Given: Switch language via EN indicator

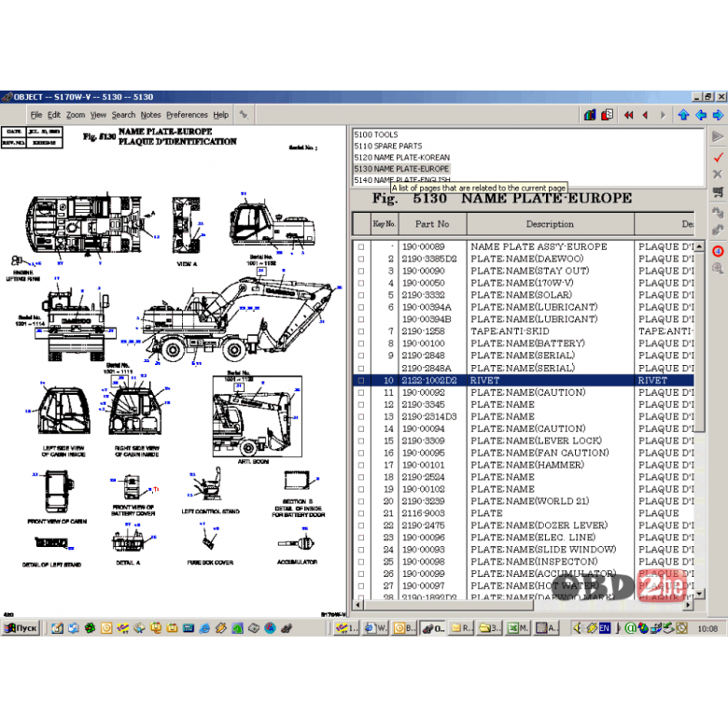Looking at the screenshot, I should click(605, 628).
